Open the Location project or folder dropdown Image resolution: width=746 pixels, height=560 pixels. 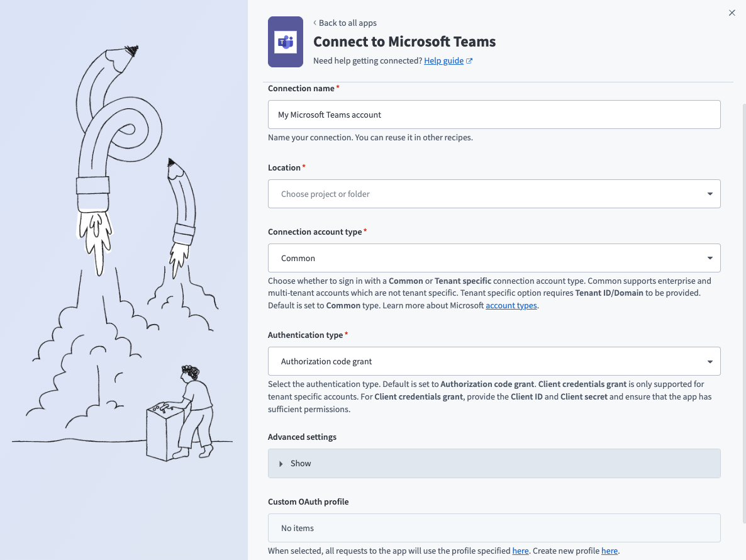494,194
